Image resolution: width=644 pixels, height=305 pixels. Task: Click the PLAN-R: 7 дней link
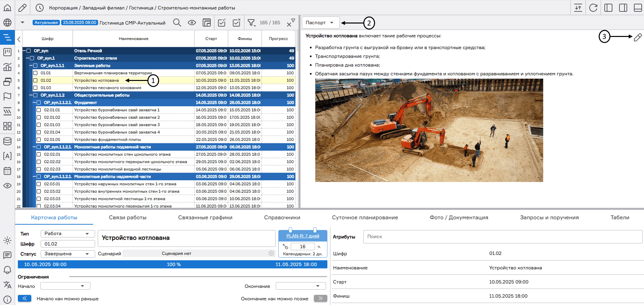click(x=303, y=236)
